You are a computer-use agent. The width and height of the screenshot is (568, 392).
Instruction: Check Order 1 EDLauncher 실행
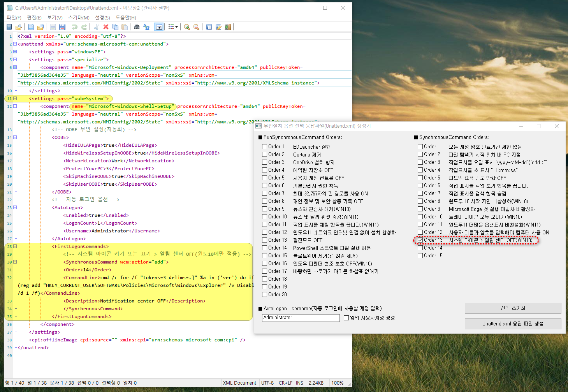(x=264, y=147)
